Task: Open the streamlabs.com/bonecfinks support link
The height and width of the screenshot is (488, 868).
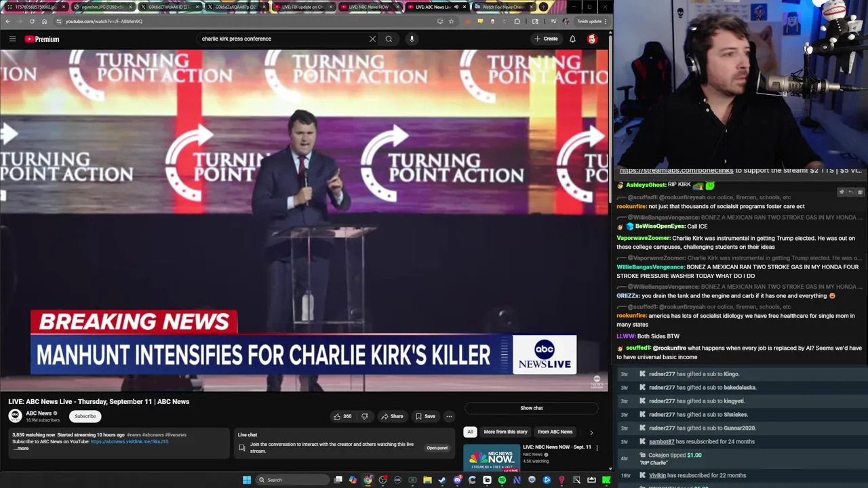Action: 677,171
